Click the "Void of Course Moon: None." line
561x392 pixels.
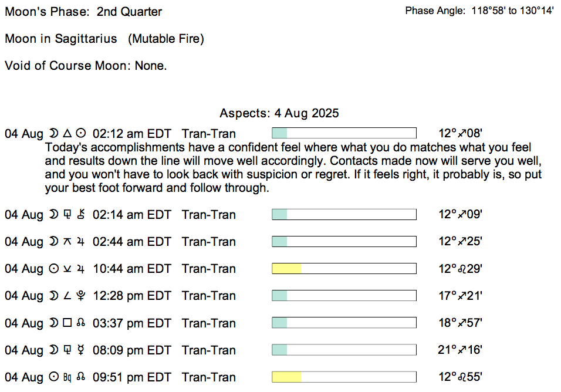coord(86,66)
